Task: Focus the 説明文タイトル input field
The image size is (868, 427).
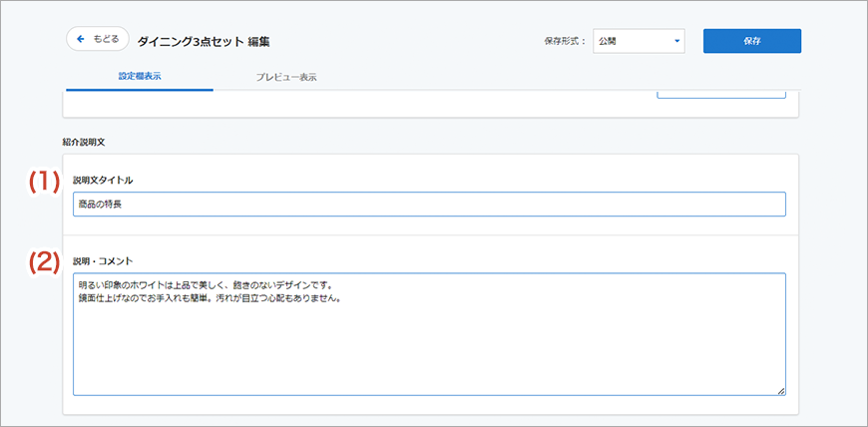Action: 429,205
